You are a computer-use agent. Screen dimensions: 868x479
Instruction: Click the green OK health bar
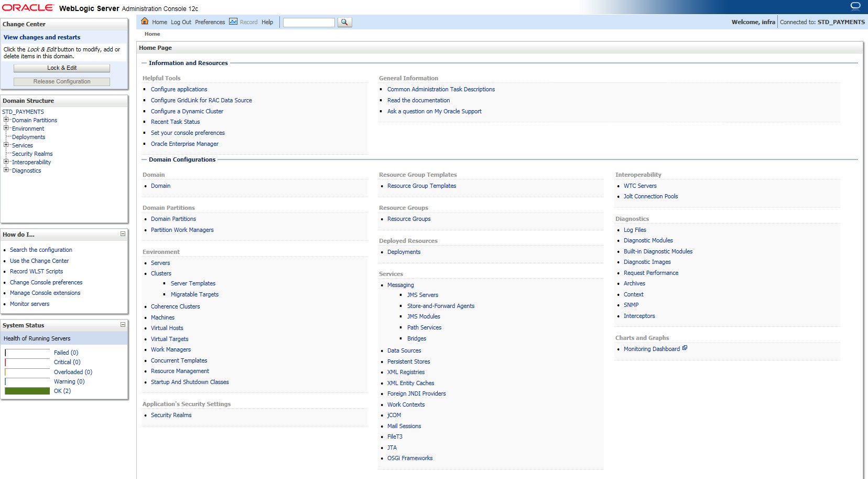[x=27, y=391]
